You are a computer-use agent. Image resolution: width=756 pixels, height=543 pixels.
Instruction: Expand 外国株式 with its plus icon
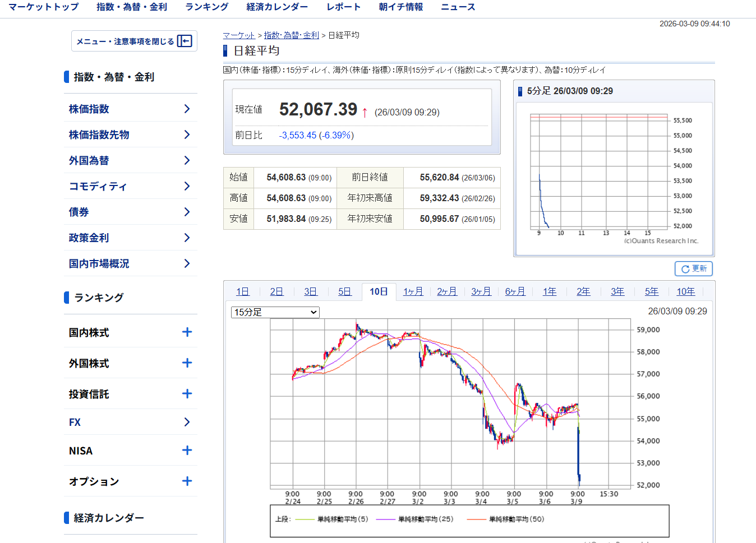click(x=187, y=363)
